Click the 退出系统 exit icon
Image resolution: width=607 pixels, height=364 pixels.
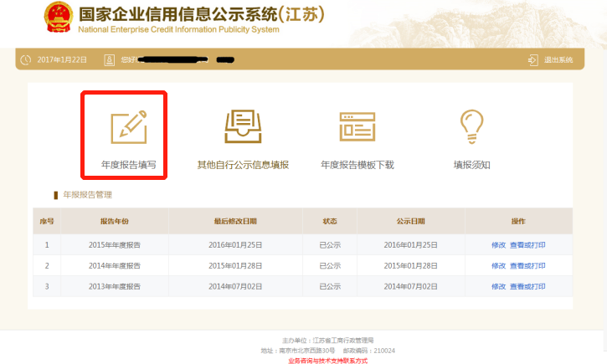coord(532,59)
